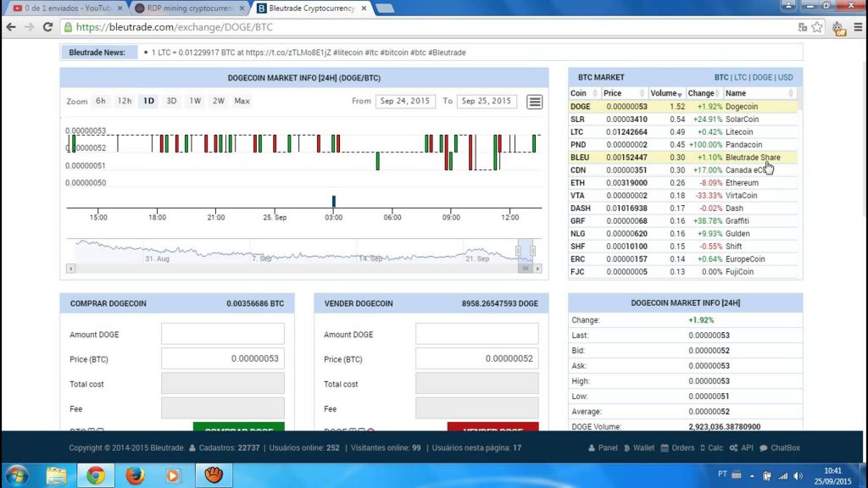Reload the Bleutrade page

(x=47, y=27)
